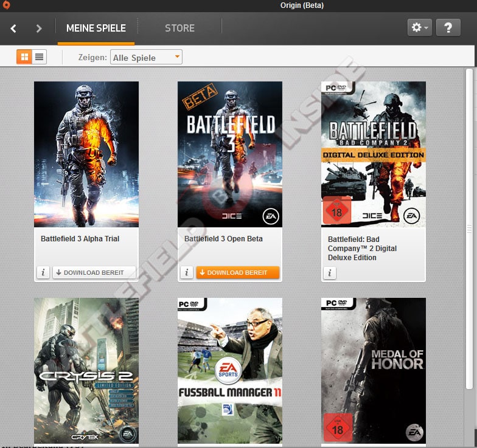Click the back navigation arrow

(x=13, y=28)
